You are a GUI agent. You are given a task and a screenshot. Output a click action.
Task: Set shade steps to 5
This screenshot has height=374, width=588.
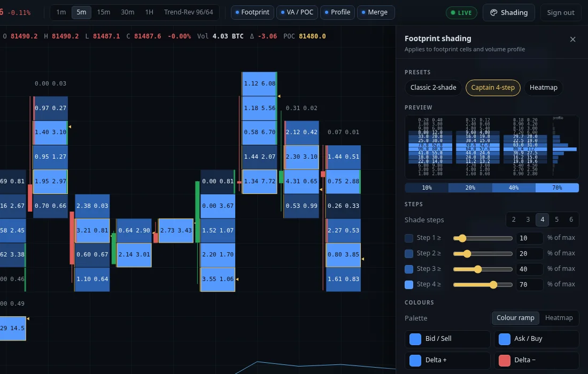557,220
